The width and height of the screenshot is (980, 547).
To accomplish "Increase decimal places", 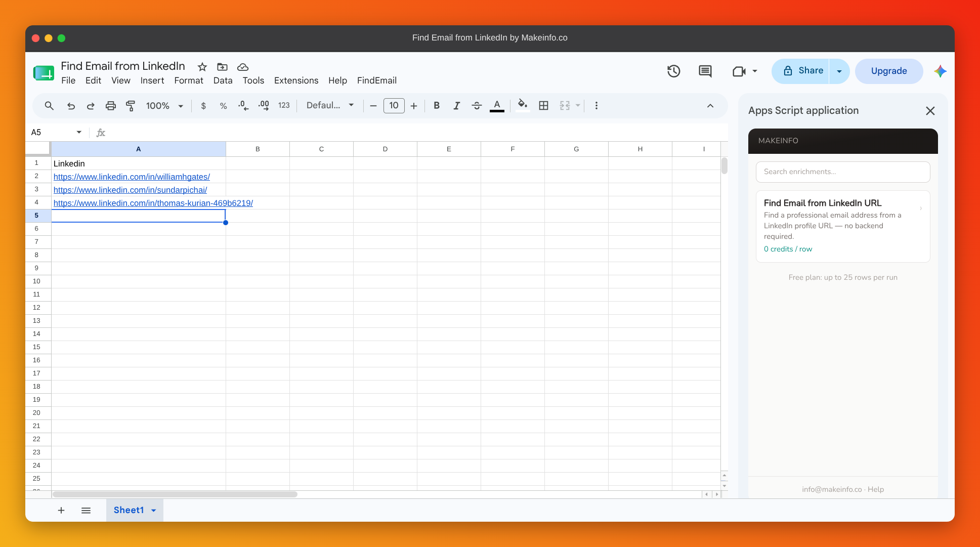I will [264, 106].
